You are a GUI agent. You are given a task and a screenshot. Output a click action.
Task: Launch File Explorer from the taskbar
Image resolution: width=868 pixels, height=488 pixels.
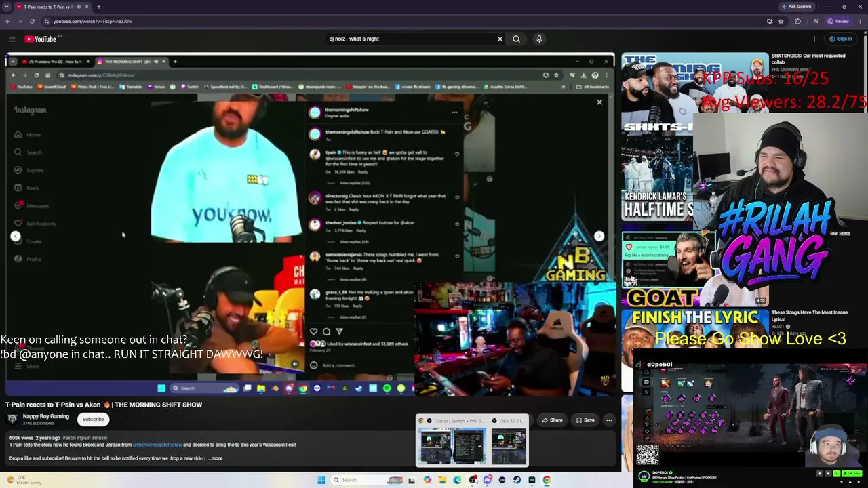[x=442, y=480]
